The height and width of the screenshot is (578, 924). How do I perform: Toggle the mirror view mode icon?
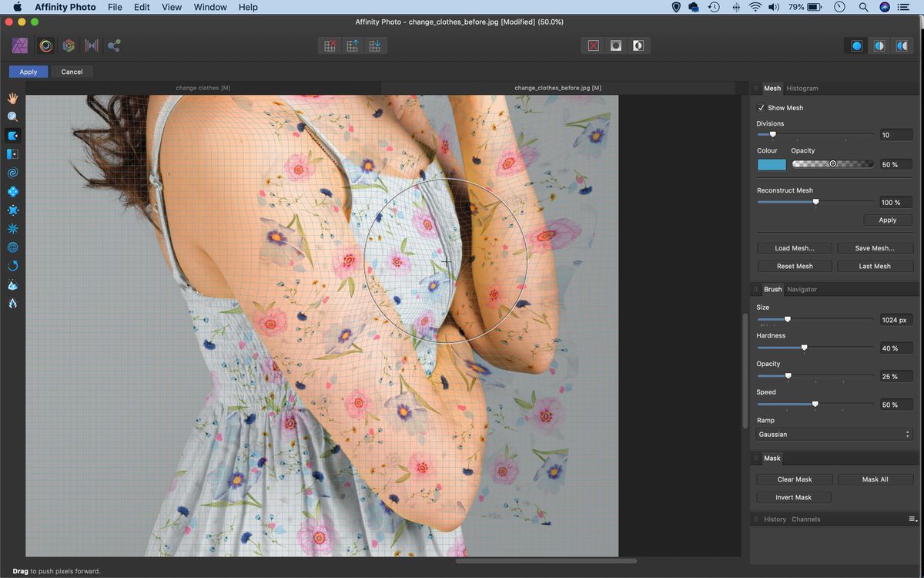click(x=902, y=45)
